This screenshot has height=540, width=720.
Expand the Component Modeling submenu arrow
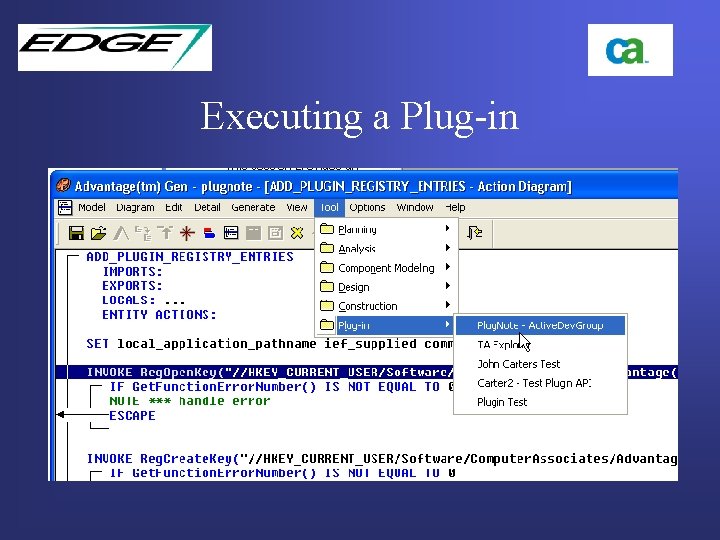tap(447, 267)
